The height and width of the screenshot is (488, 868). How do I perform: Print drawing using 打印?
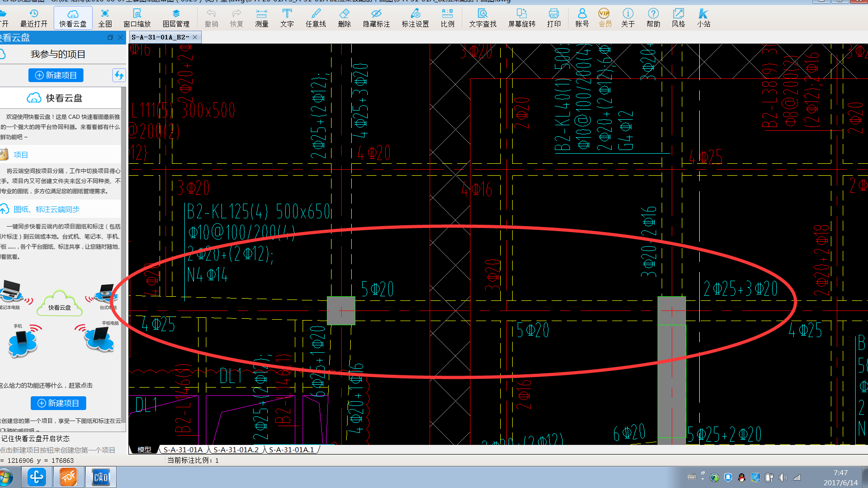554,18
